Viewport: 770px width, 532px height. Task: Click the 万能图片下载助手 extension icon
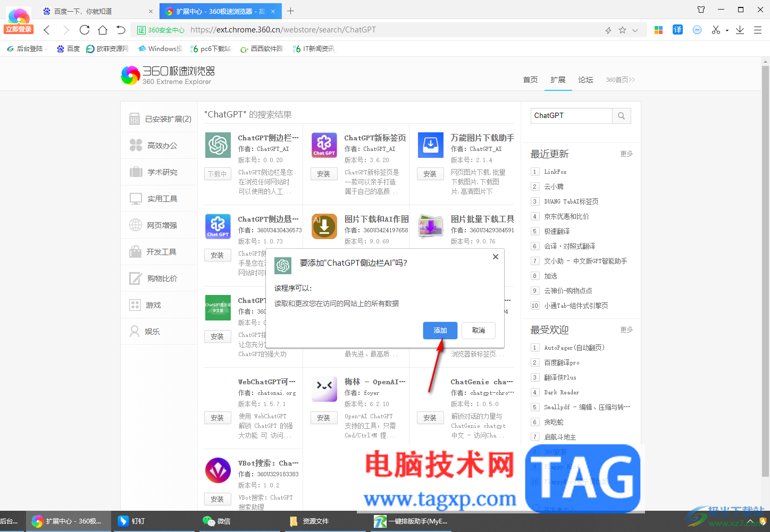pyautogui.click(x=431, y=145)
